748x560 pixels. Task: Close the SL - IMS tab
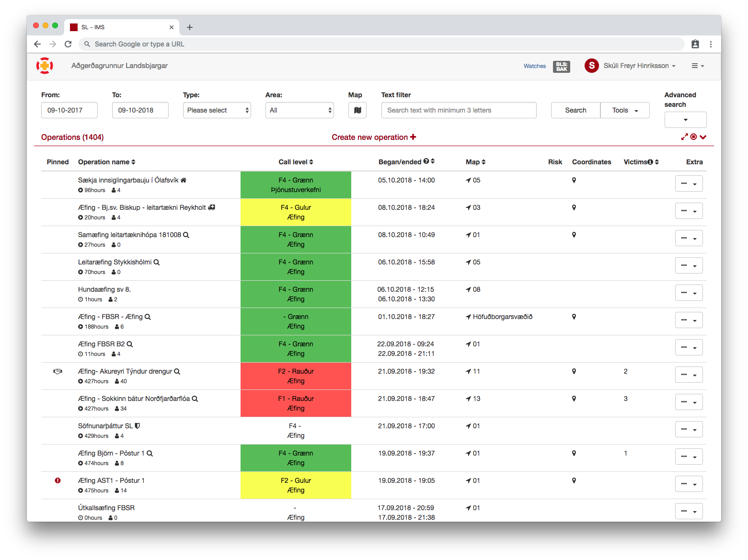tap(172, 27)
